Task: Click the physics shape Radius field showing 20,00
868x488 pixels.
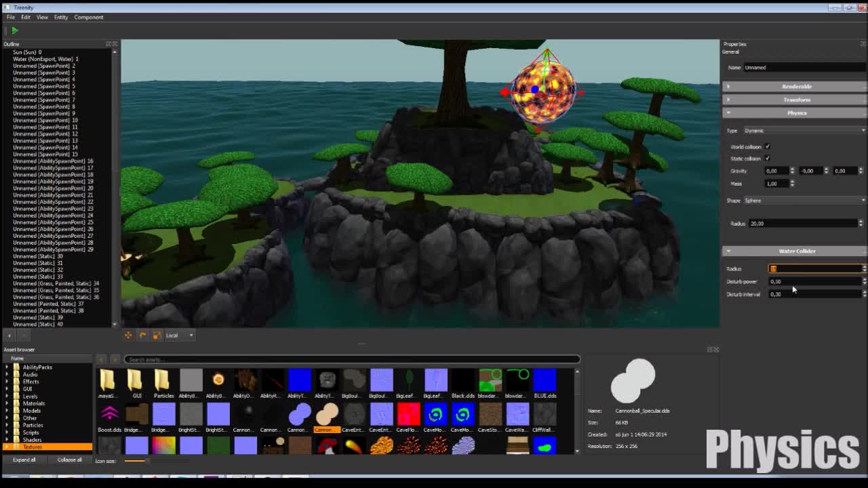Action: click(x=802, y=223)
